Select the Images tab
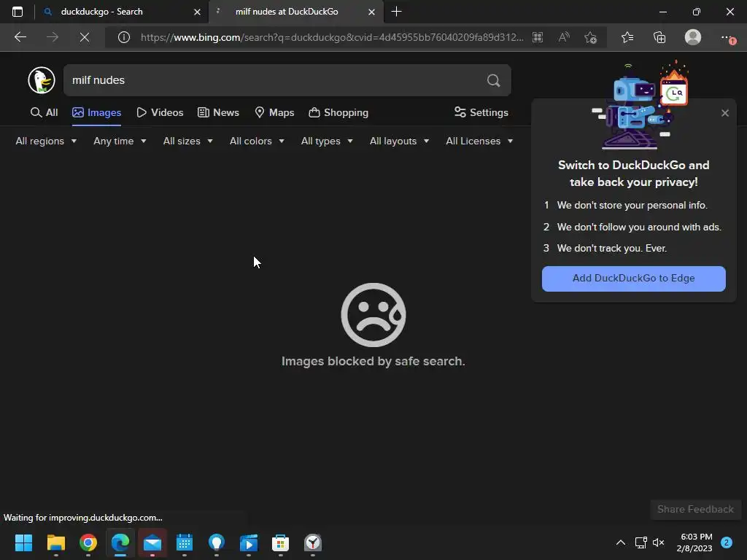The height and width of the screenshot is (560, 747). point(97,112)
